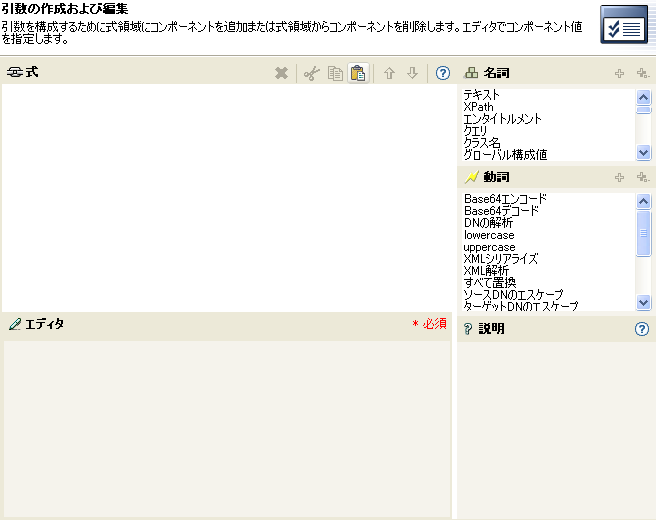Image resolution: width=656 pixels, height=520 pixels.
Task: Click the 動詞 lightning bolt icon
Action: (472, 177)
